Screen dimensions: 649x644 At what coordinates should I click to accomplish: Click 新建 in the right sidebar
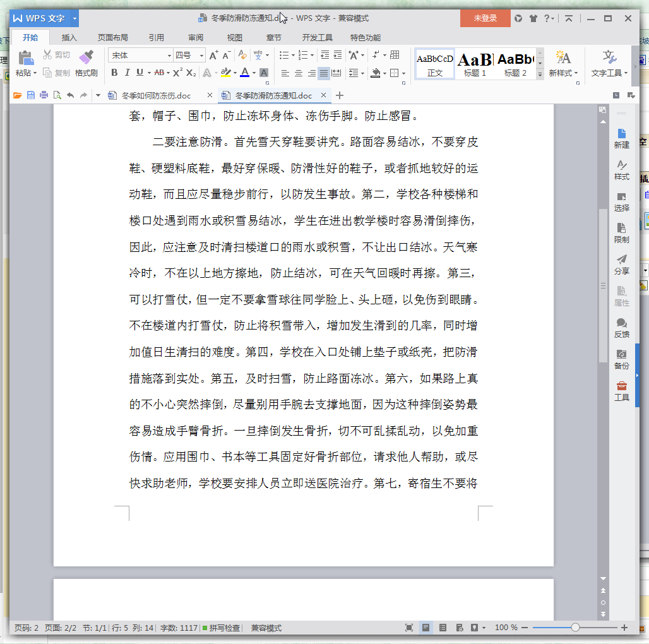pyautogui.click(x=622, y=139)
